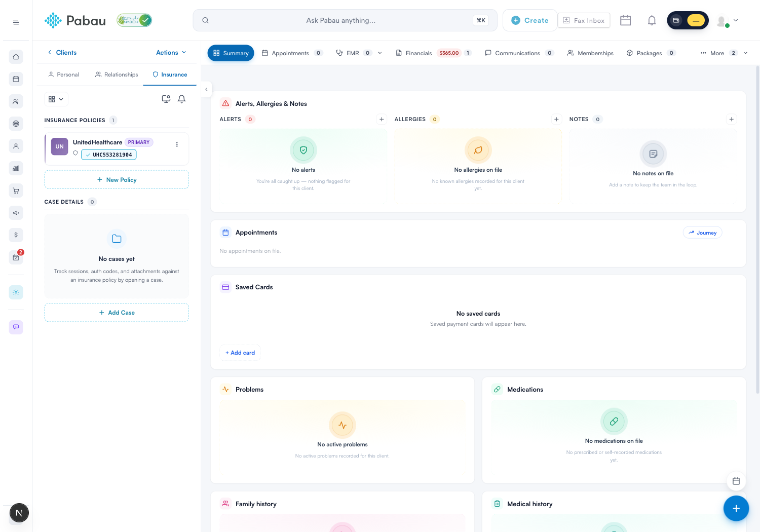The image size is (760, 532).
Task: Click the policy bell icon in Insurance panel
Action: [x=181, y=99]
